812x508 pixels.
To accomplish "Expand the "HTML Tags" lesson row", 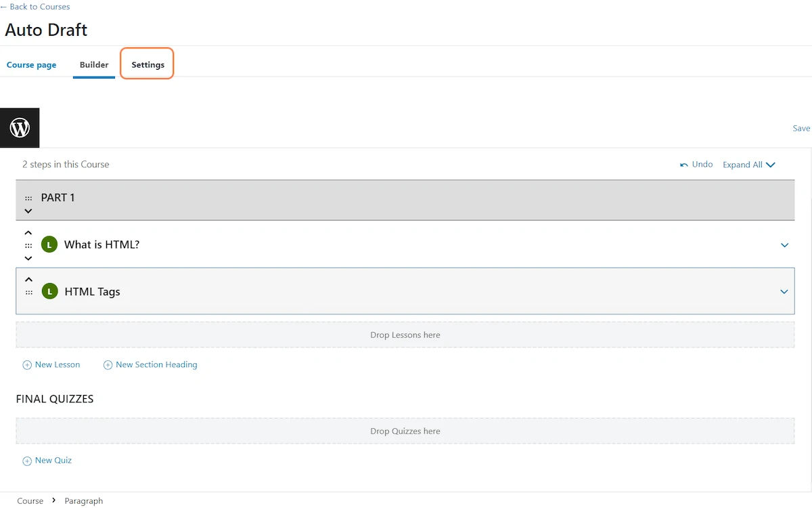I will [784, 292].
